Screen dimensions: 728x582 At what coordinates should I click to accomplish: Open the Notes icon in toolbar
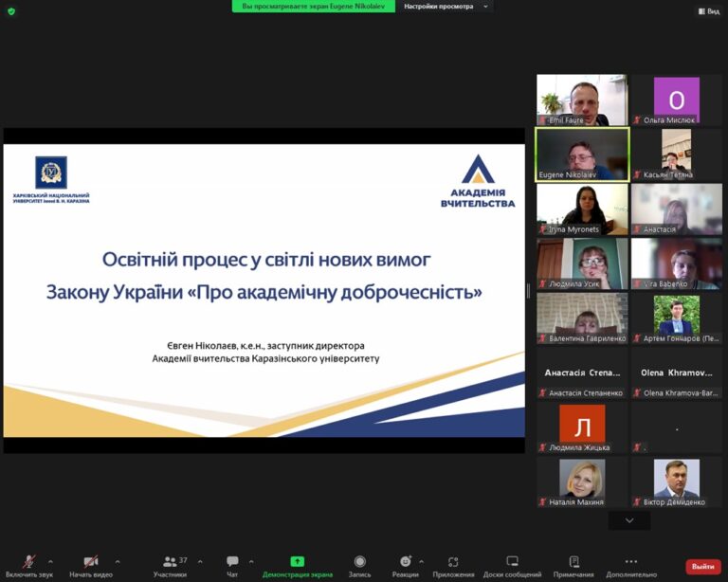coord(573,561)
